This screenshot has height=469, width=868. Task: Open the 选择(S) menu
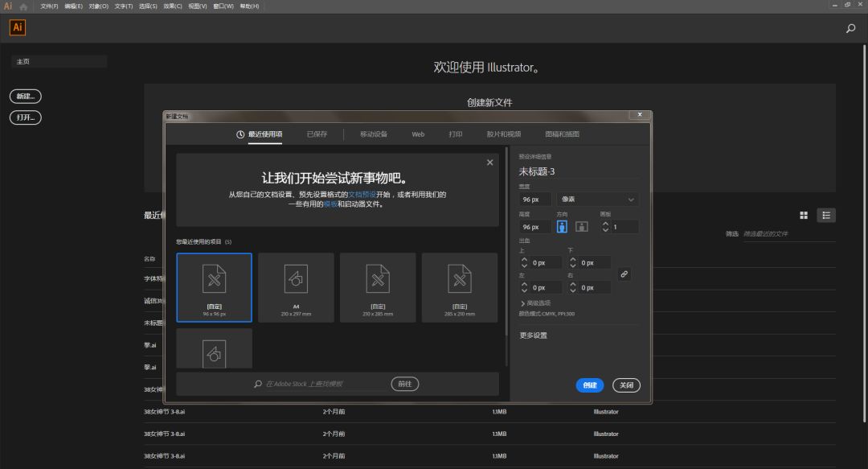[x=148, y=6]
